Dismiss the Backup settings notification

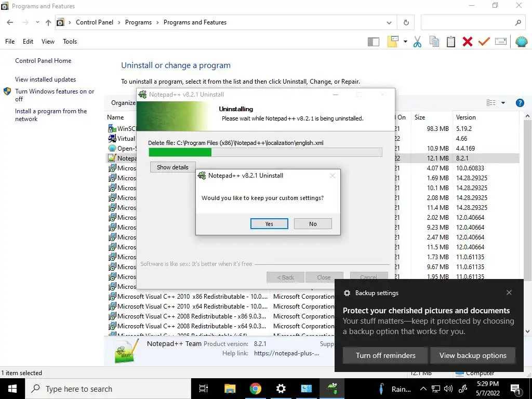point(509,293)
